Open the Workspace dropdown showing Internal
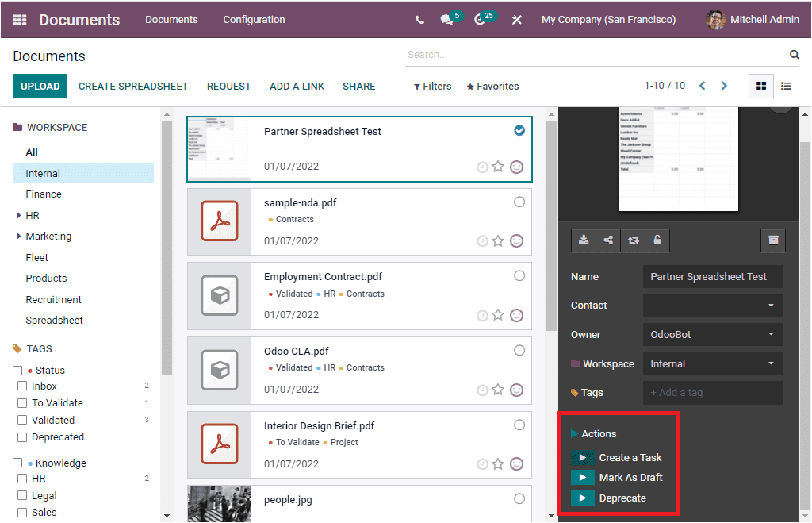The height and width of the screenshot is (523, 812). click(713, 363)
